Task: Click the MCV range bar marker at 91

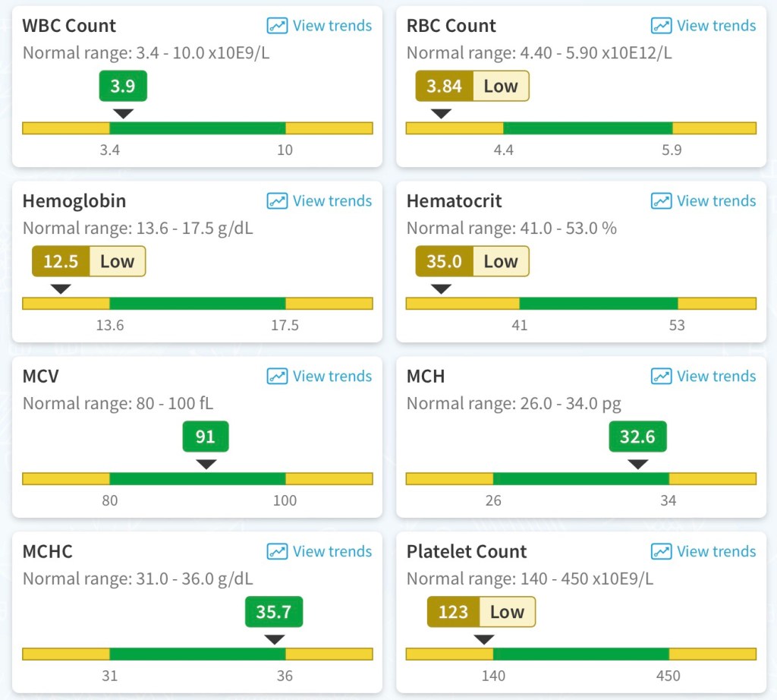Action: click(x=206, y=464)
